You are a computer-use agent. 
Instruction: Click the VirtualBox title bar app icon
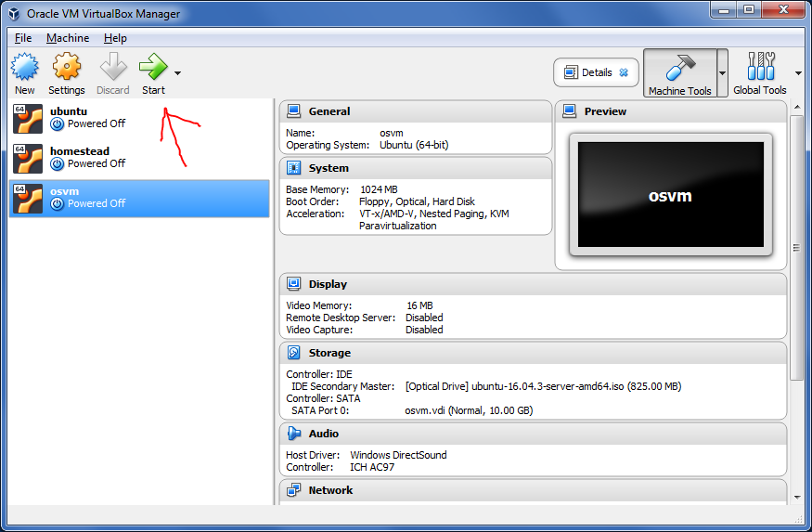15,14
